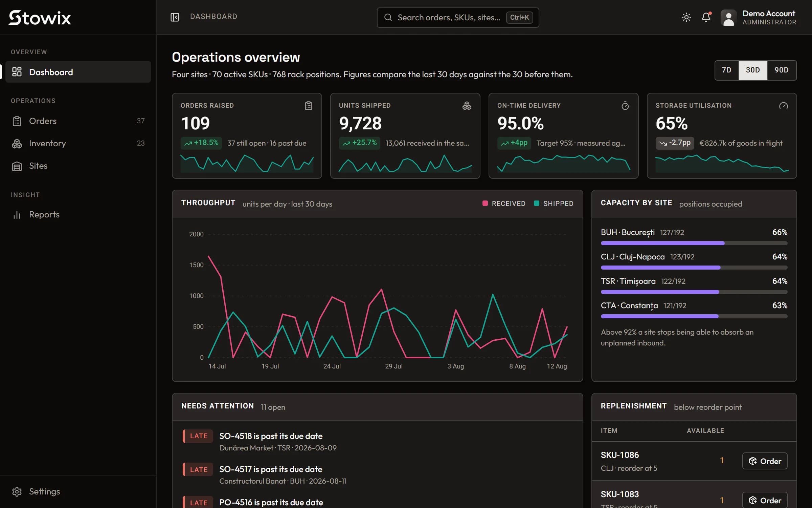Select the 30D range
Screen dimensions: 812x508
point(753,70)
